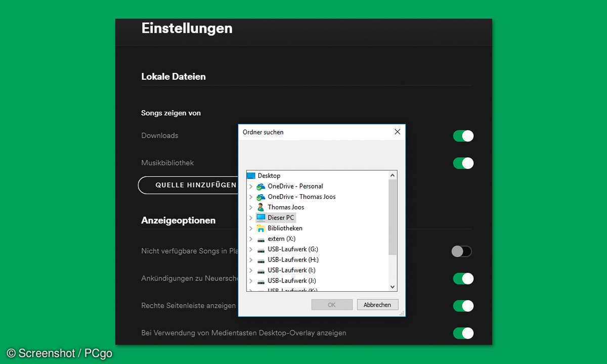Click the Desktop monitor icon in tree
Screen dimensions: 607x364
[x=251, y=176]
